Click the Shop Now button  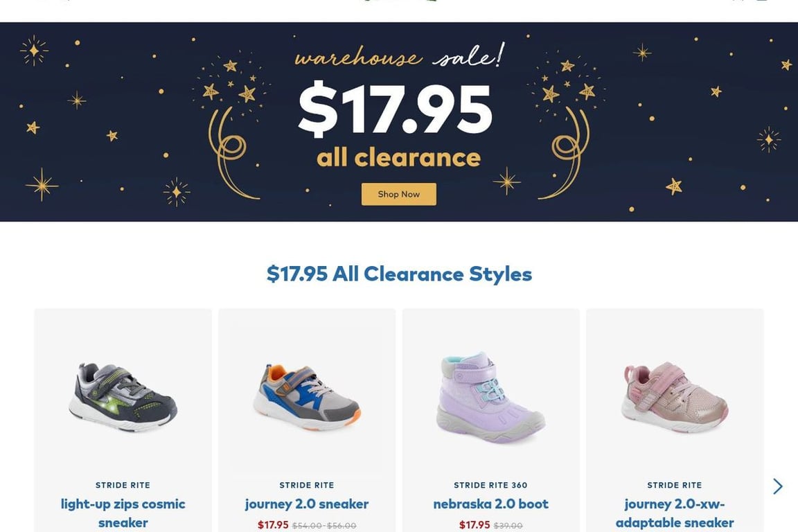(398, 194)
